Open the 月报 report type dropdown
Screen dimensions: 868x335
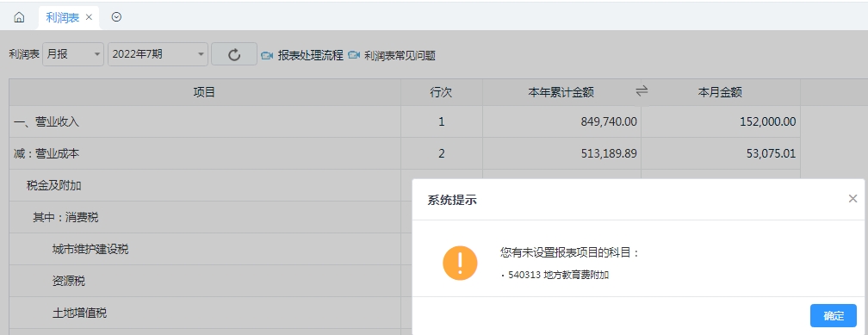tap(73, 54)
